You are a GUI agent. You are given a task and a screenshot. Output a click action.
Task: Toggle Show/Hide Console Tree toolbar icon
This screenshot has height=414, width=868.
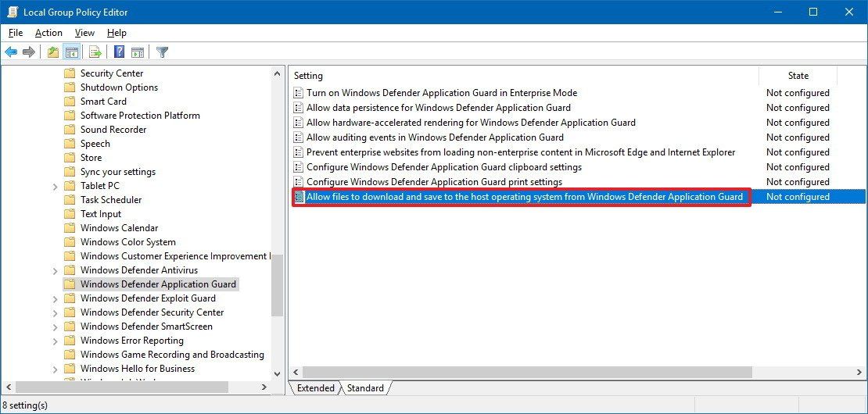[x=71, y=52]
